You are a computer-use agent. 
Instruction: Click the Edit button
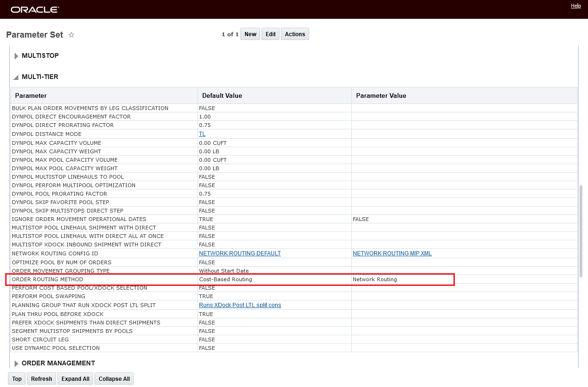click(270, 34)
